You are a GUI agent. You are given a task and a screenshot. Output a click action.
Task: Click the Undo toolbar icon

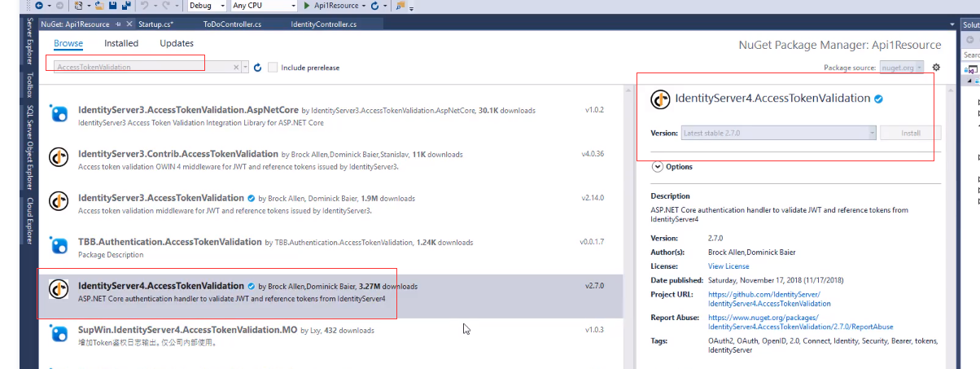pos(145,6)
